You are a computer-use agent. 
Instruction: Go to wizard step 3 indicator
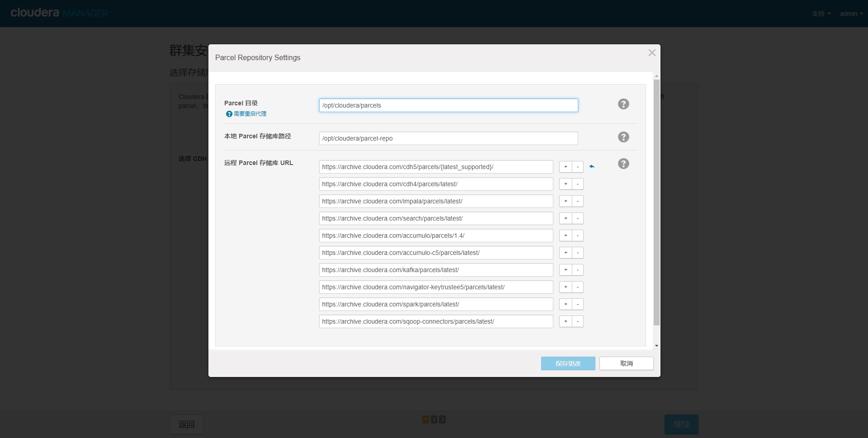(x=443, y=419)
